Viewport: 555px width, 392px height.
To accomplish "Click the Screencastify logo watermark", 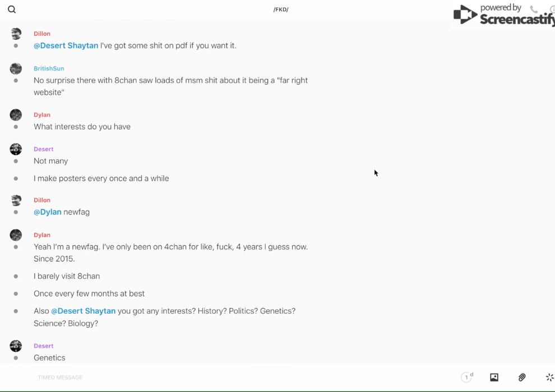I will tap(503, 15).
